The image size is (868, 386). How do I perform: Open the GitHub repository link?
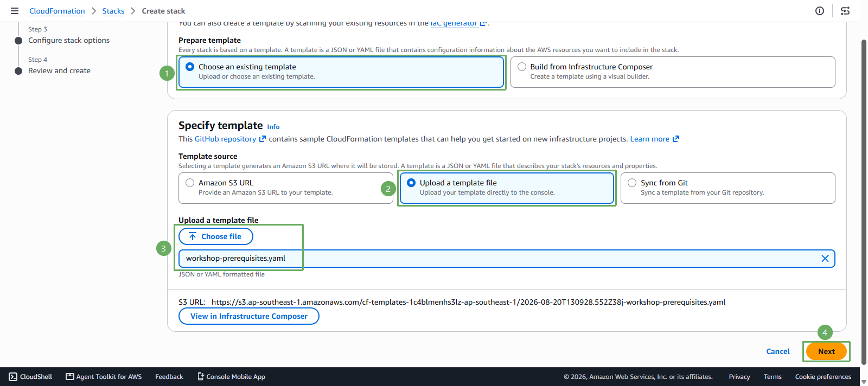click(x=230, y=139)
